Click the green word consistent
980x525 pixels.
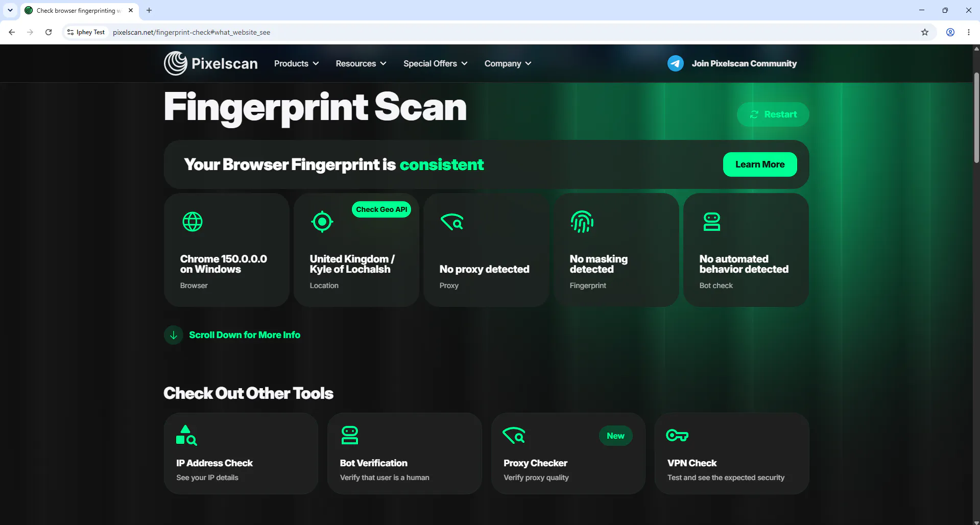click(x=441, y=164)
